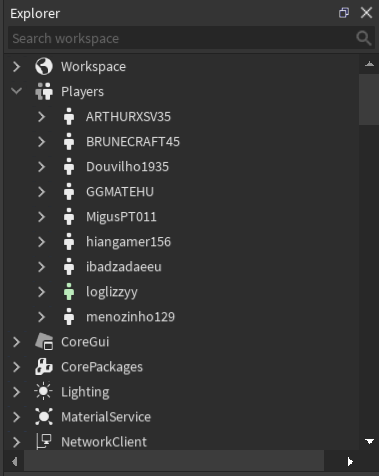
Task: Select ARTHURXSV35 in the tree
Action: 128,117
